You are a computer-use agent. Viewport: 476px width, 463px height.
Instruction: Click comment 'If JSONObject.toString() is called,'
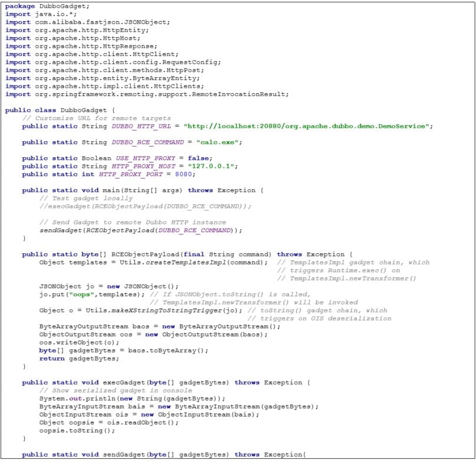click(230, 295)
